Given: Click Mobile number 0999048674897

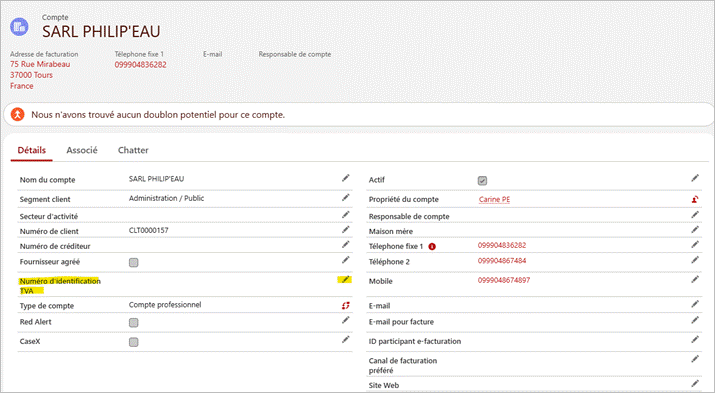Looking at the screenshot, I should point(504,280).
